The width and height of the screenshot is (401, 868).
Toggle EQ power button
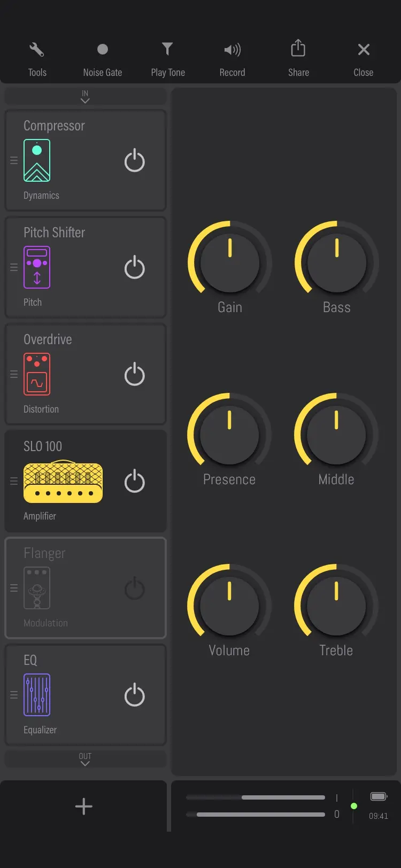click(135, 695)
